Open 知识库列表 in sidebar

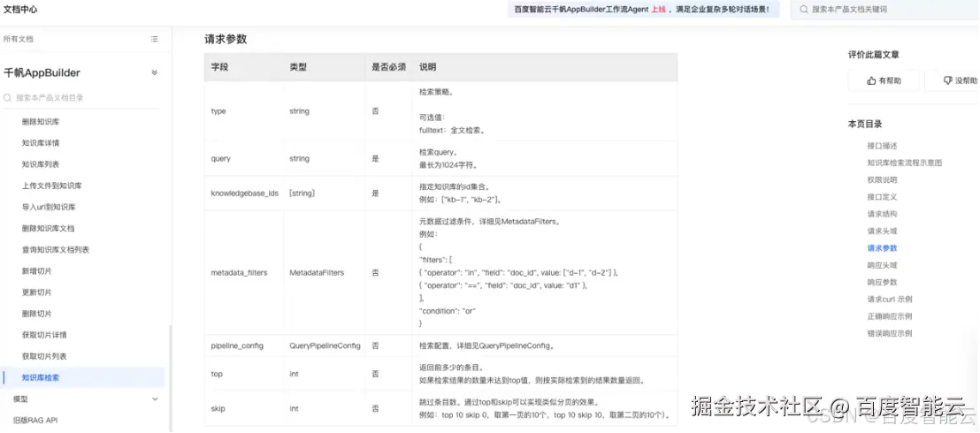41,164
